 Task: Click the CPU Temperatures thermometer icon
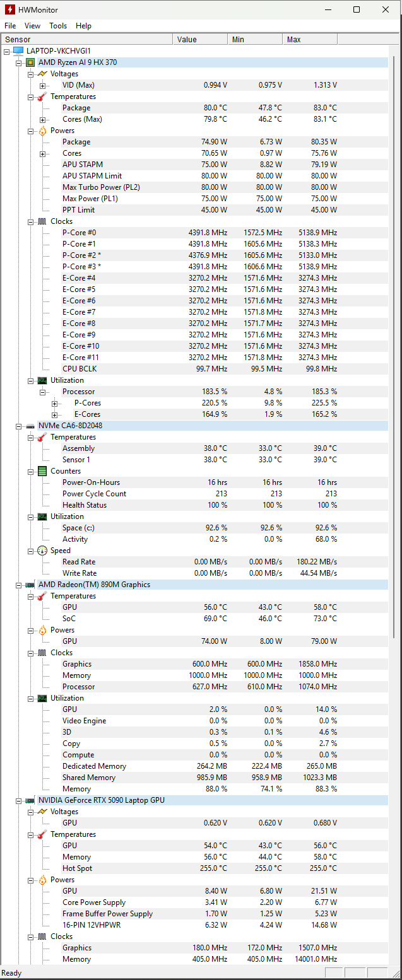tap(42, 96)
